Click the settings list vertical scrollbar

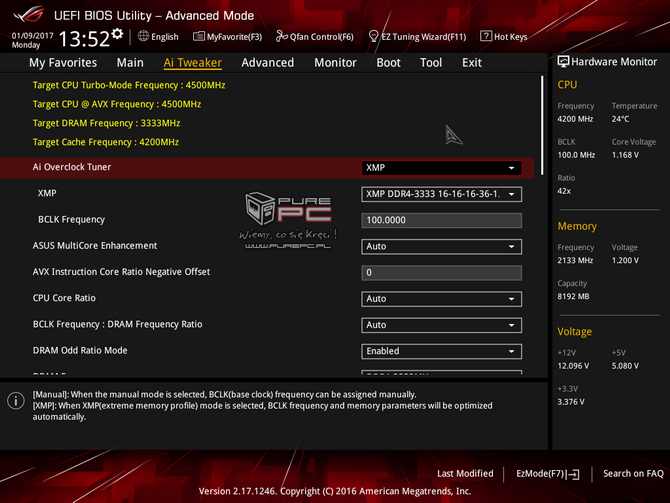(x=542, y=125)
